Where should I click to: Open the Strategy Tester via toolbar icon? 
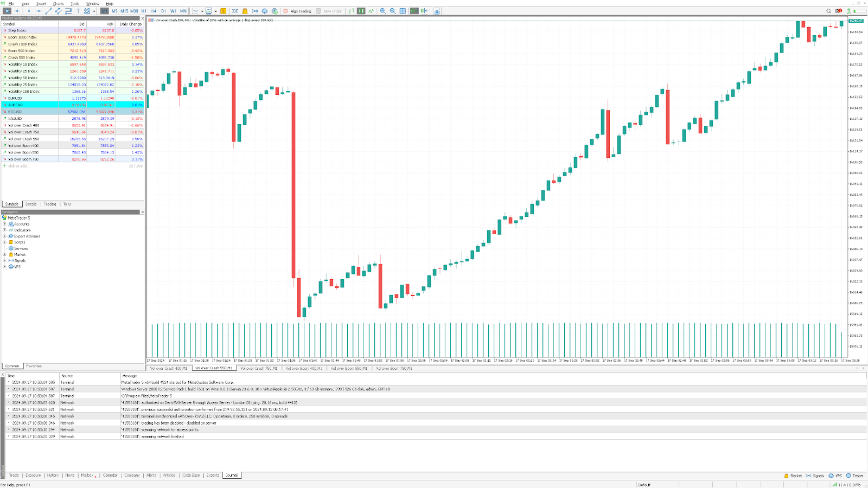coord(275,11)
